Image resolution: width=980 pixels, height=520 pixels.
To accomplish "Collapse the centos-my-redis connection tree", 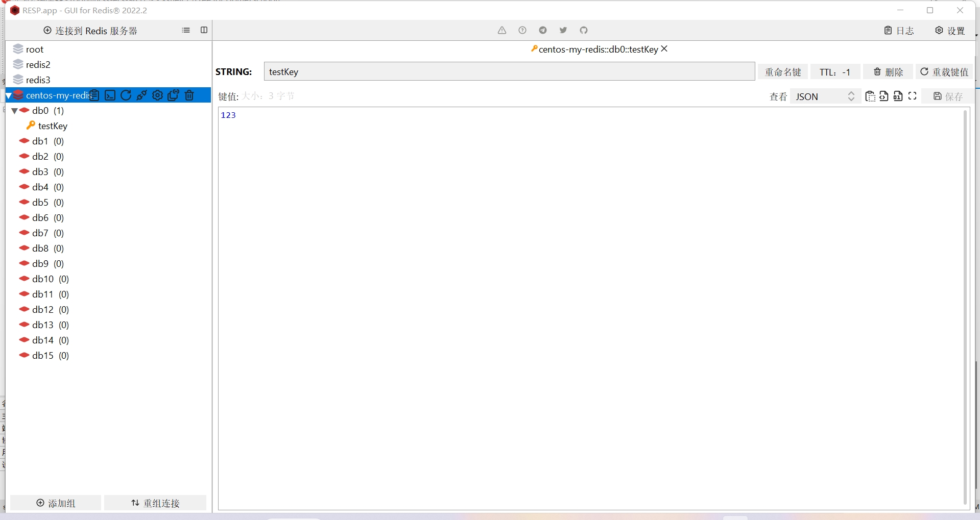I will (9, 95).
